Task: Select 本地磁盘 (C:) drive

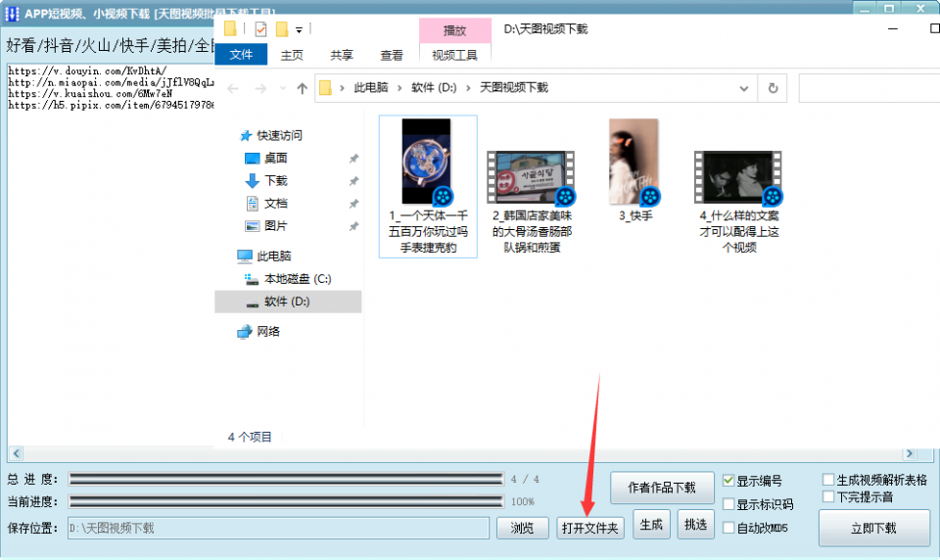Action: [298, 279]
